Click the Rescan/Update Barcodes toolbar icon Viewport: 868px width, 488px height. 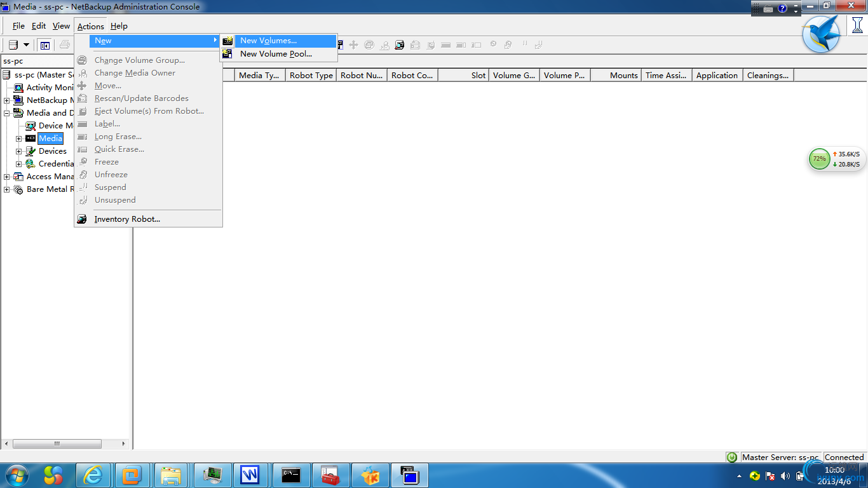point(415,45)
